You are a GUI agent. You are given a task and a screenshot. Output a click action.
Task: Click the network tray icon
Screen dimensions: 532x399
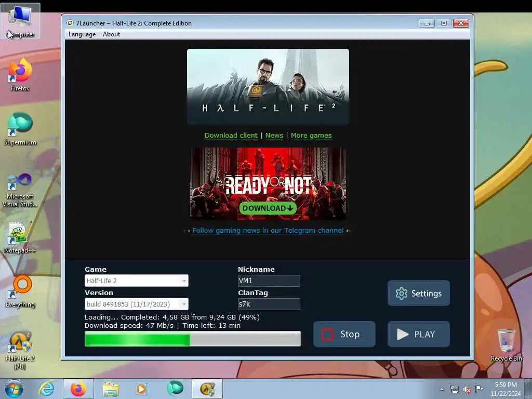(454, 390)
